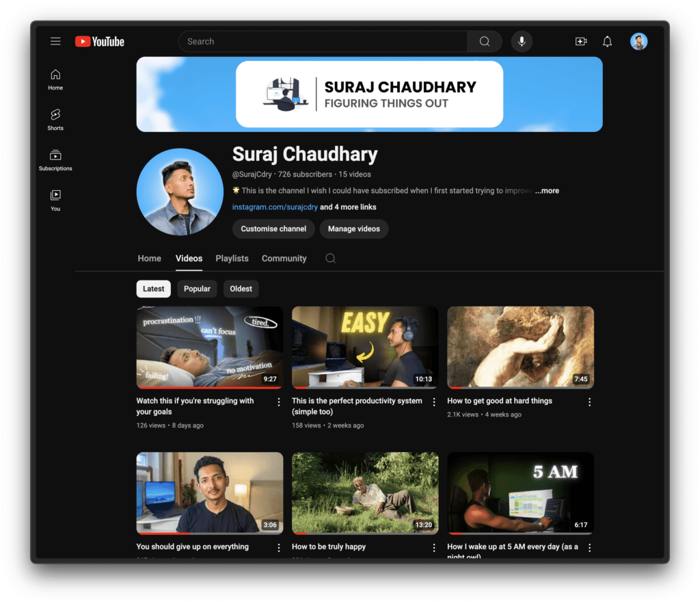Switch sorting to Oldest videos
This screenshot has height=604, width=700.
point(241,289)
